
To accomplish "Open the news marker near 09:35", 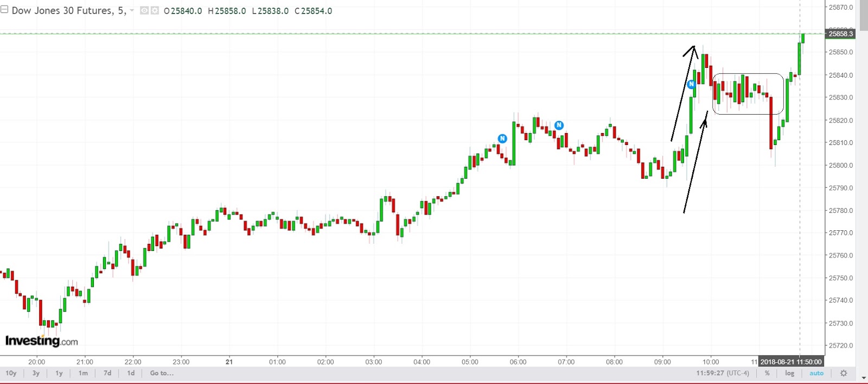I will coord(691,84).
